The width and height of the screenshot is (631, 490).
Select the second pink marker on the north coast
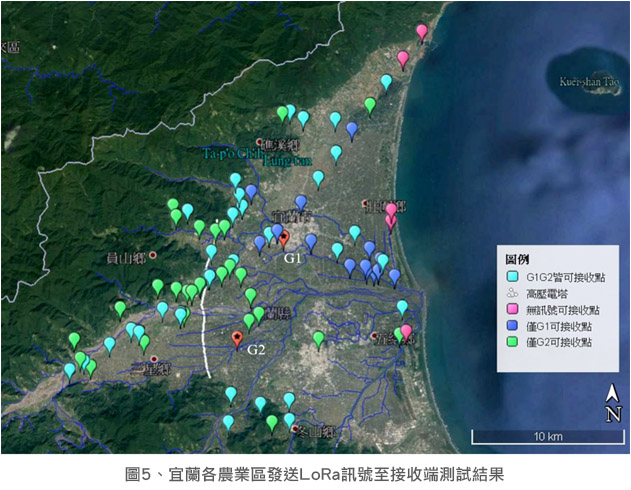403,60
